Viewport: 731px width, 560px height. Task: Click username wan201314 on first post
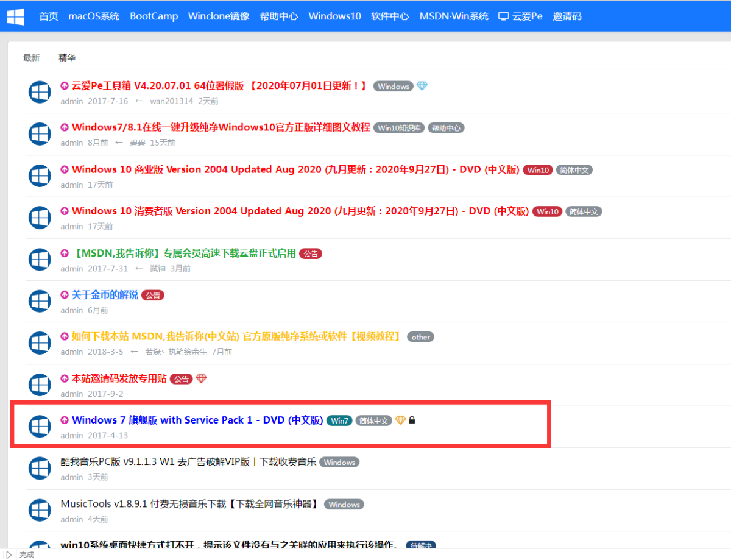171,101
